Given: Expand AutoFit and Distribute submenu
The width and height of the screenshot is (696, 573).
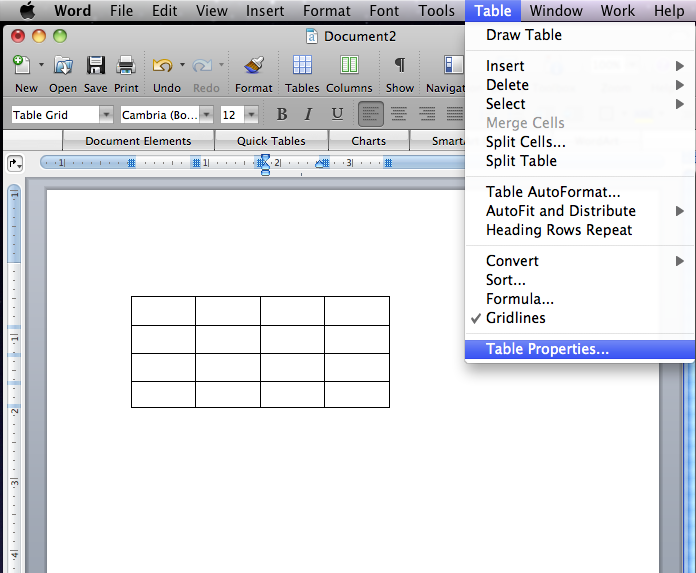Looking at the screenshot, I should pyautogui.click(x=580, y=211).
